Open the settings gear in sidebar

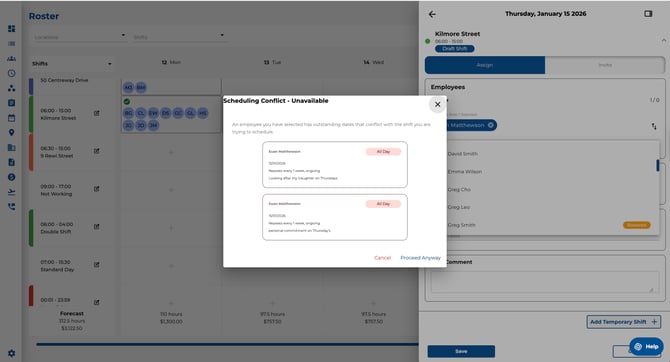pos(12,353)
